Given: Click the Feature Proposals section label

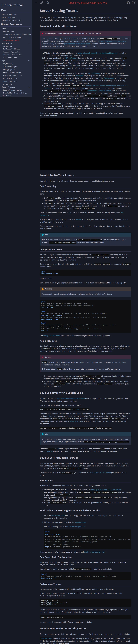Looking at the screenshot, I should click(x=8, y=87).
